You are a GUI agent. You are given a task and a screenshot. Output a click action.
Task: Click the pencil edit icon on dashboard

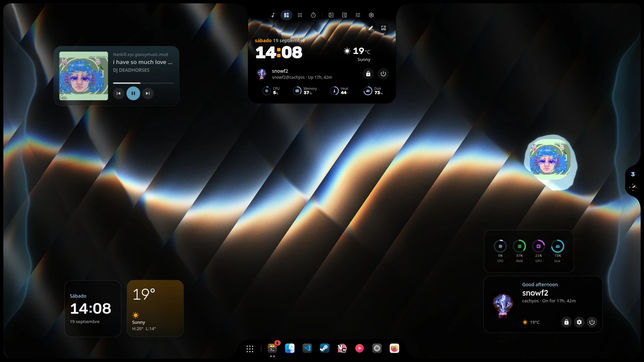click(371, 28)
